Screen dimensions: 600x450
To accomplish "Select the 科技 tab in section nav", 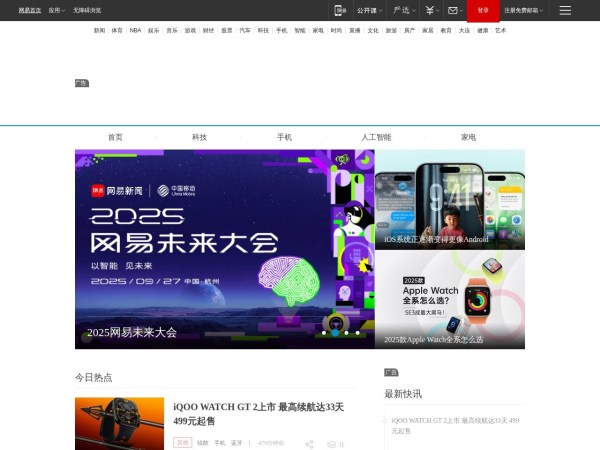I will (x=199, y=137).
